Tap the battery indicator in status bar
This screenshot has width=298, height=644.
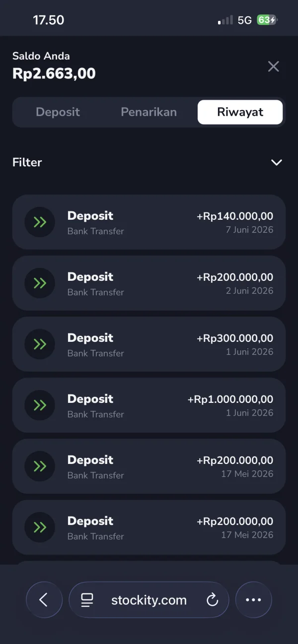point(267,20)
